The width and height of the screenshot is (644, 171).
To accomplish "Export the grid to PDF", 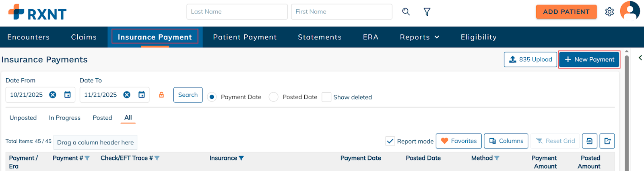I will [x=589, y=141].
